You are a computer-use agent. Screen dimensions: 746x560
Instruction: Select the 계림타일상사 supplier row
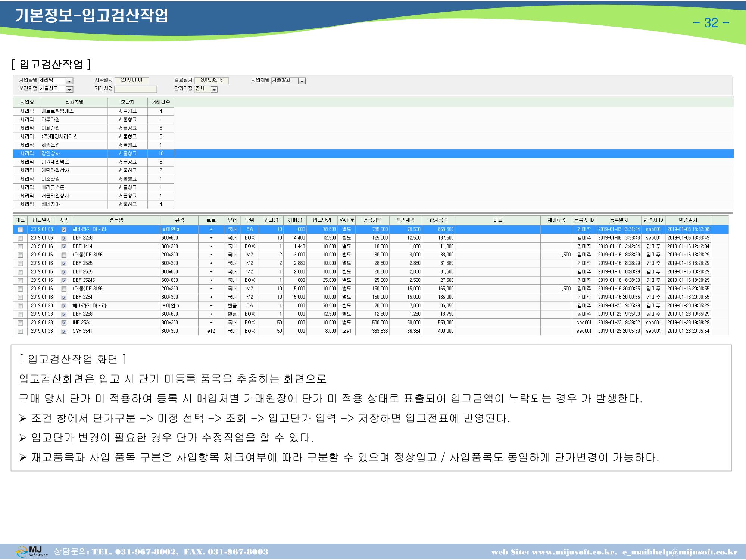coord(93,170)
